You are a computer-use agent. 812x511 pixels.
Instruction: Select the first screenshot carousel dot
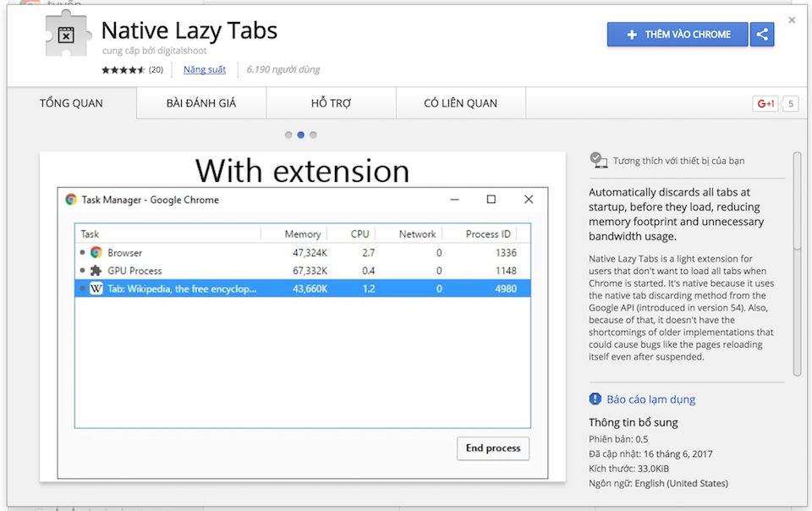288,135
